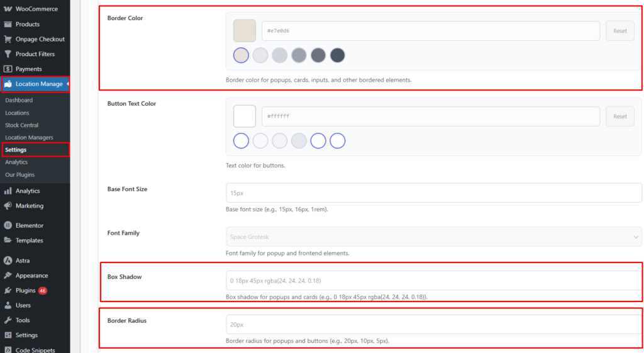Reset the Border Color value
Screen dimensions: 644x353
[x=619, y=31]
